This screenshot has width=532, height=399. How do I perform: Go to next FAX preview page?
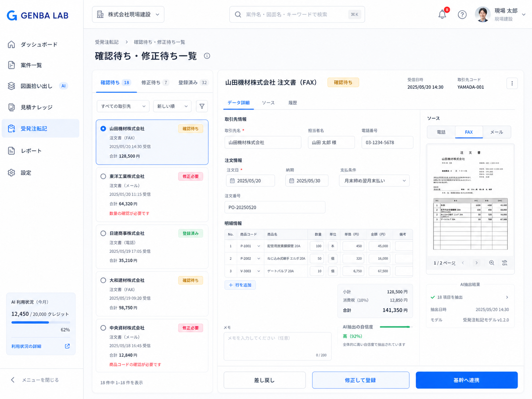477,263
